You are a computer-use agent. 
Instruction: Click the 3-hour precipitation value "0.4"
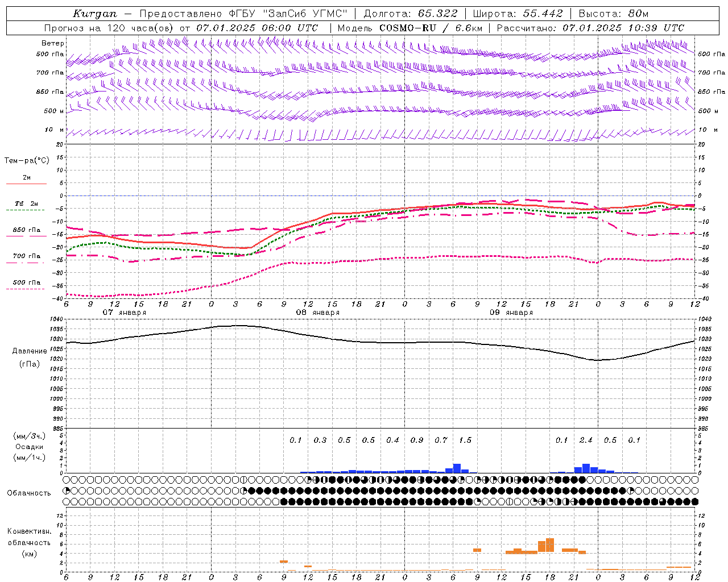[x=392, y=440]
